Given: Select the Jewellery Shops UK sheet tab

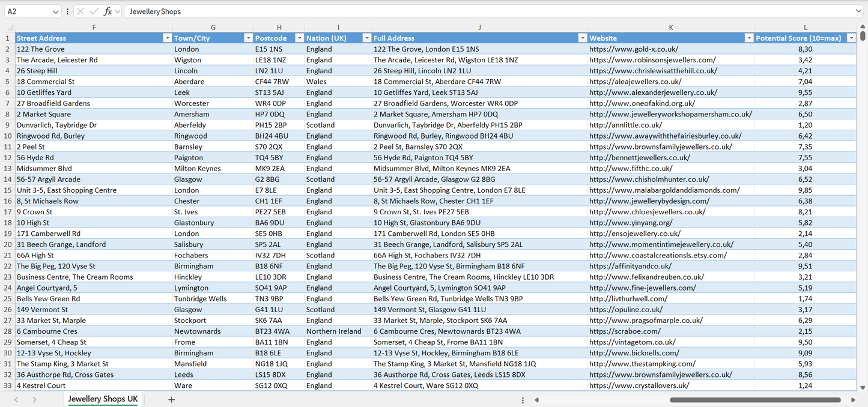Looking at the screenshot, I should (x=103, y=399).
